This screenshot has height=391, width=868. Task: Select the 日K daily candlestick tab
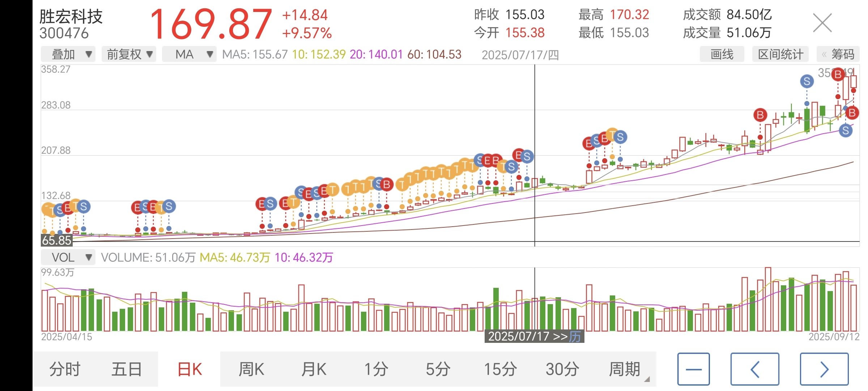coord(190,369)
